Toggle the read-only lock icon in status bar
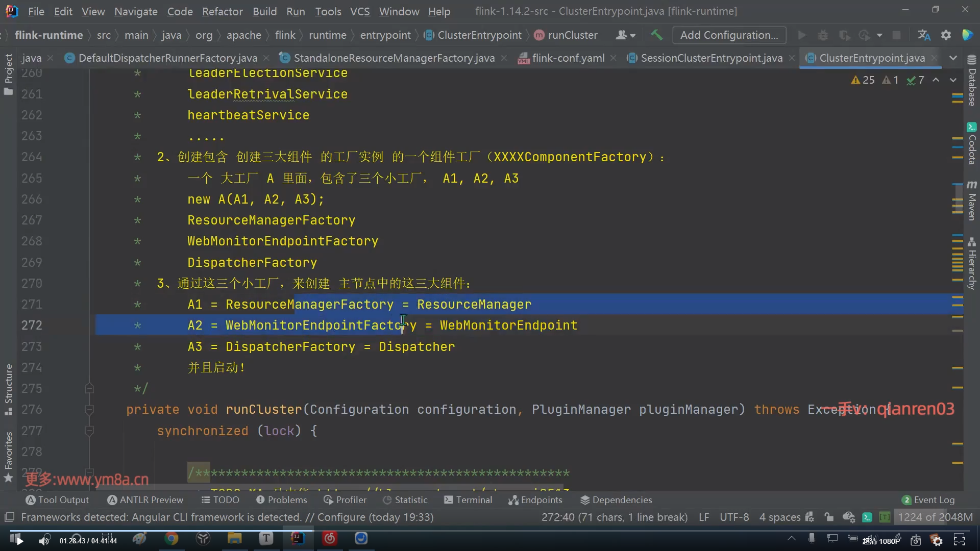 (x=829, y=517)
